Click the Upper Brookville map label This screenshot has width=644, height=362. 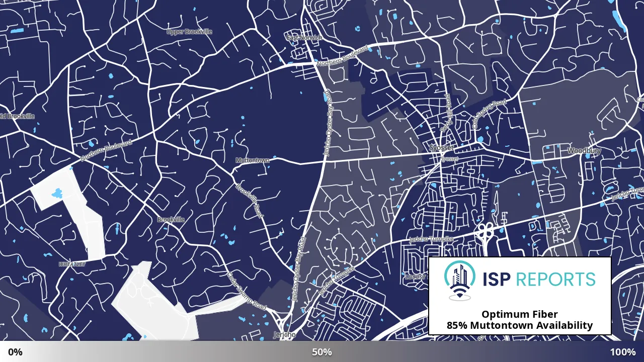pos(189,32)
